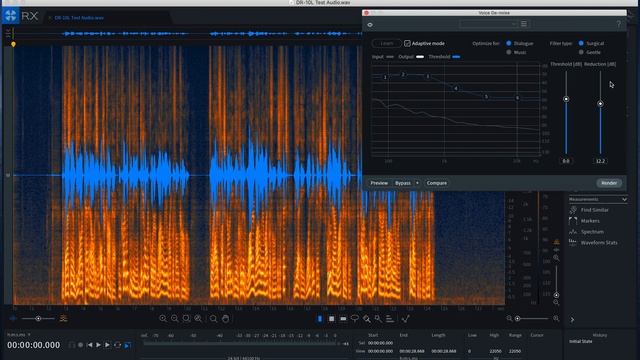Open the preset menu list icon
This screenshot has height=360, width=640.
(x=524, y=24)
